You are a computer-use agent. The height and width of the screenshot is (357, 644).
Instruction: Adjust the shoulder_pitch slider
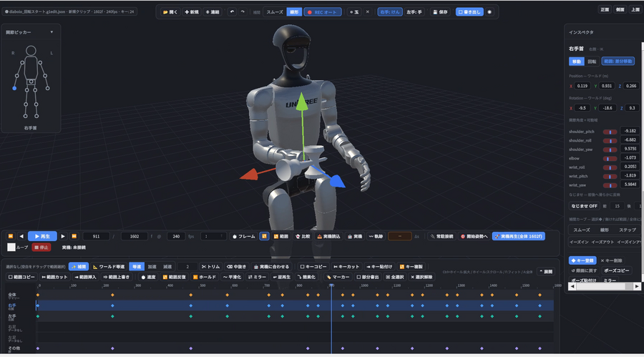(610, 132)
